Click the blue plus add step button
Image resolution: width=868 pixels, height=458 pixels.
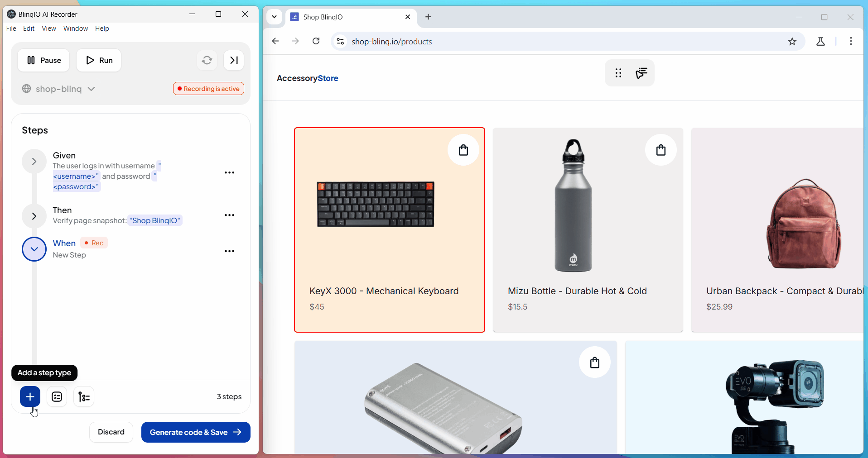[x=30, y=397]
